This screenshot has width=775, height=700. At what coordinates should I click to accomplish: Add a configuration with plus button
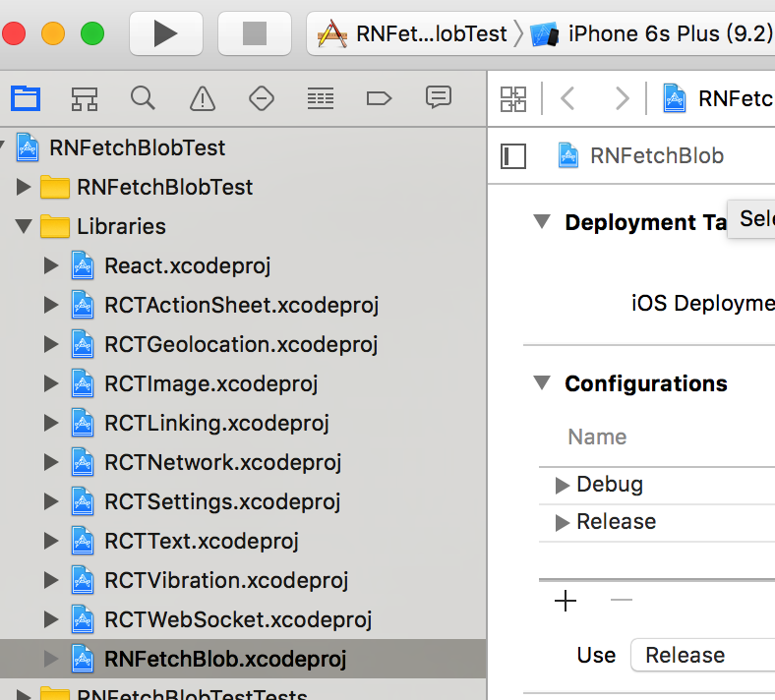click(566, 601)
